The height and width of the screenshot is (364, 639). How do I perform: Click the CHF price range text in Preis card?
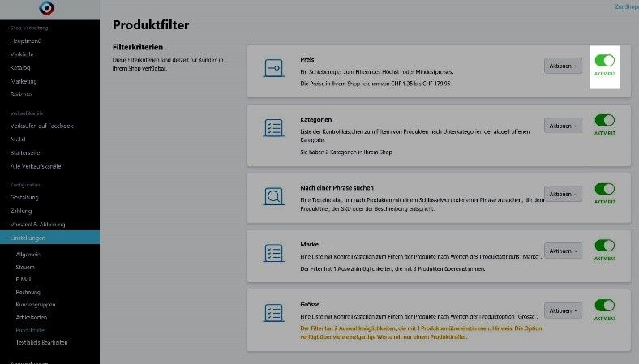coord(375,84)
